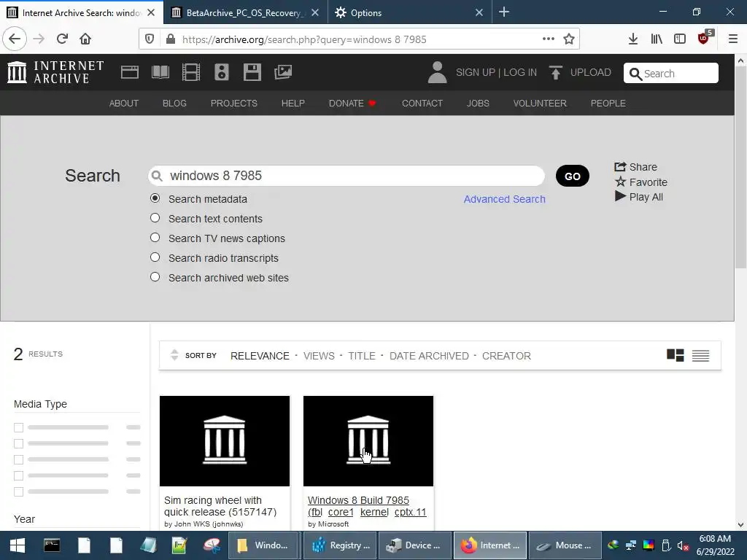
Task: Open the Software floppy disk icon
Action: point(252,72)
